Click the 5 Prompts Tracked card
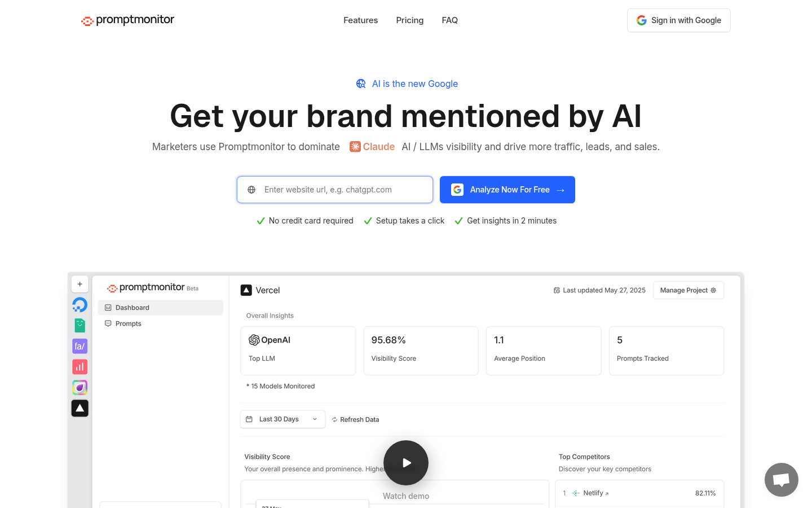The width and height of the screenshot is (812, 508). 667,351
